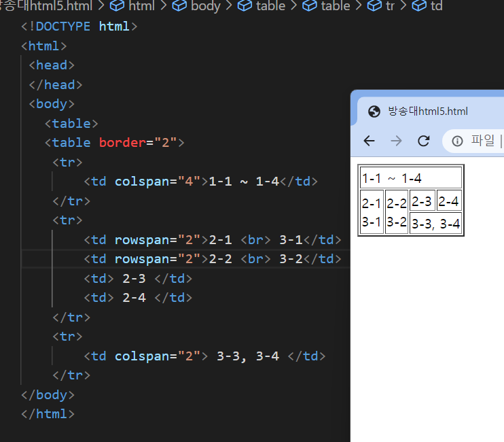Click the rowspan td line with 2-2
This screenshot has height=442, width=504.
click(x=213, y=259)
